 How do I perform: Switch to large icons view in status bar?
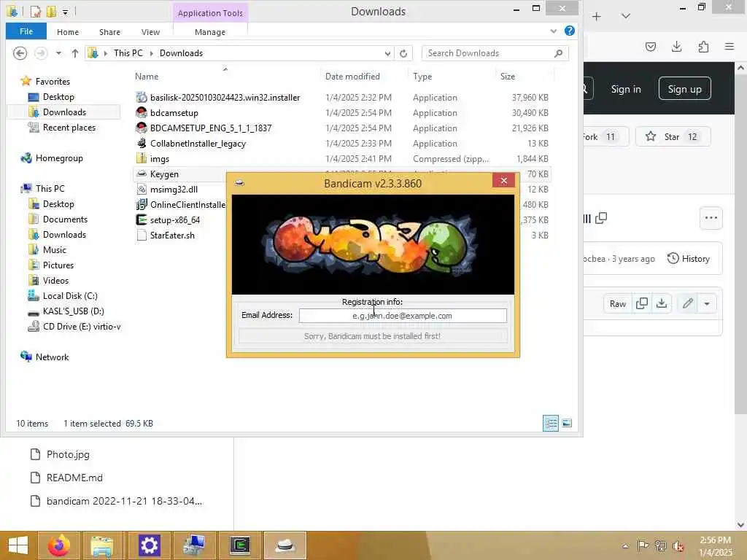click(567, 423)
